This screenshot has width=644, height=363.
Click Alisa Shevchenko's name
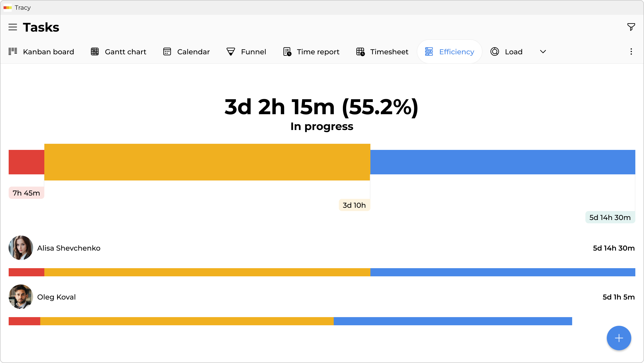[69, 248]
